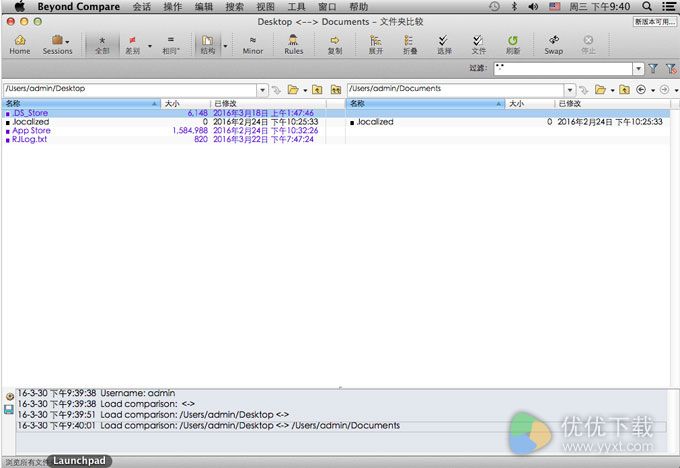Expand the back history dropdown arrow
Screen dimensions: 680x468
653,90
